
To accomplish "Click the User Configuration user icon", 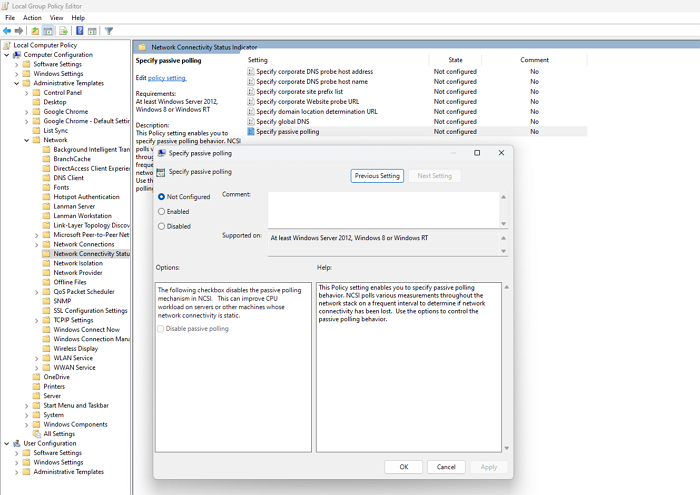I will click(x=17, y=443).
